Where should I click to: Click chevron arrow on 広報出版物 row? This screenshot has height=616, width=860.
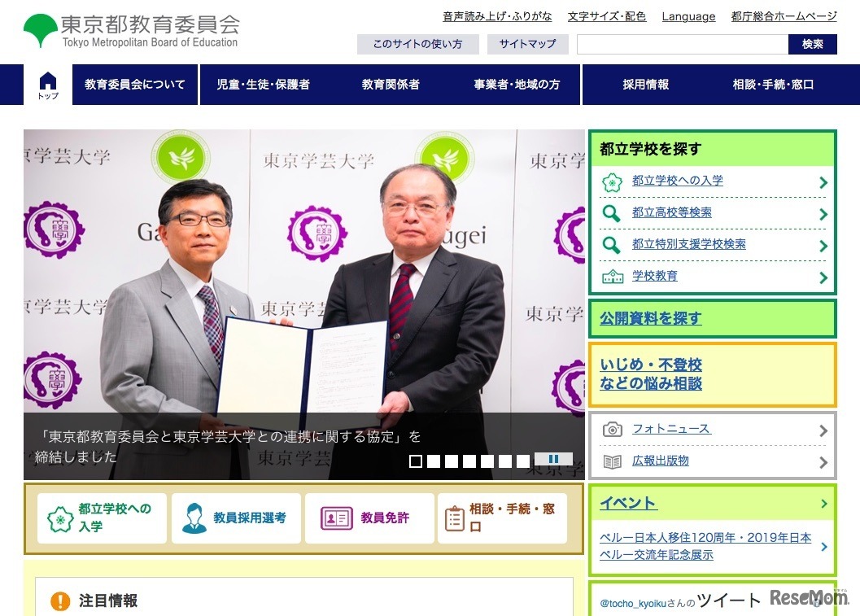pyautogui.click(x=823, y=463)
